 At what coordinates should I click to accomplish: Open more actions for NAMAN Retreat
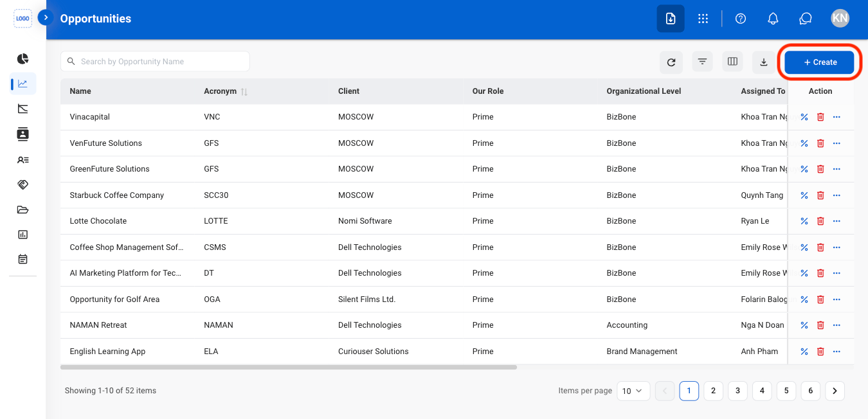click(836, 325)
